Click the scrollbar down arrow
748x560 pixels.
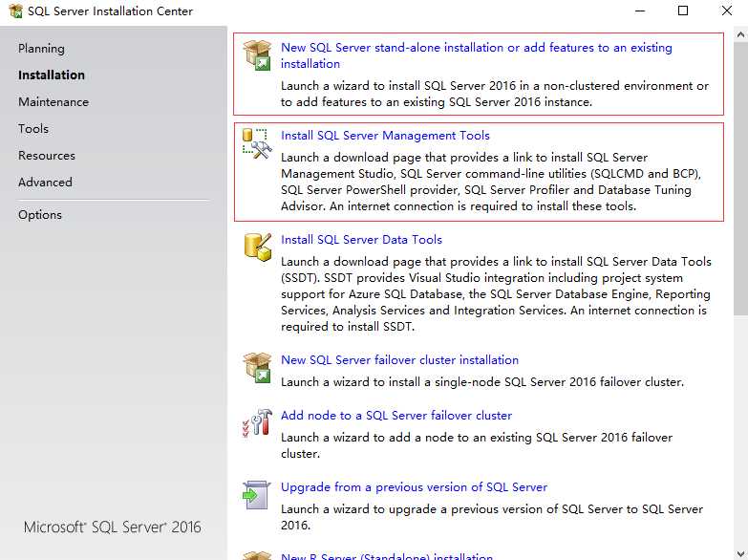(x=740, y=554)
